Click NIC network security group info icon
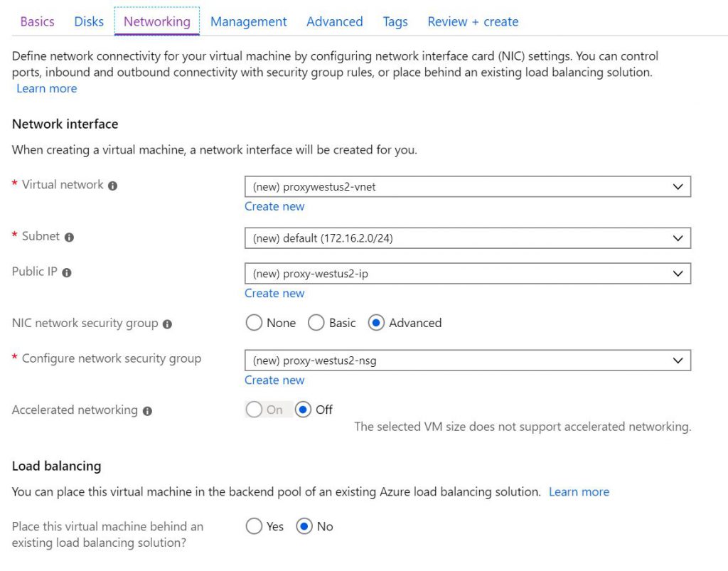This screenshot has height=571, width=728. pyautogui.click(x=167, y=324)
